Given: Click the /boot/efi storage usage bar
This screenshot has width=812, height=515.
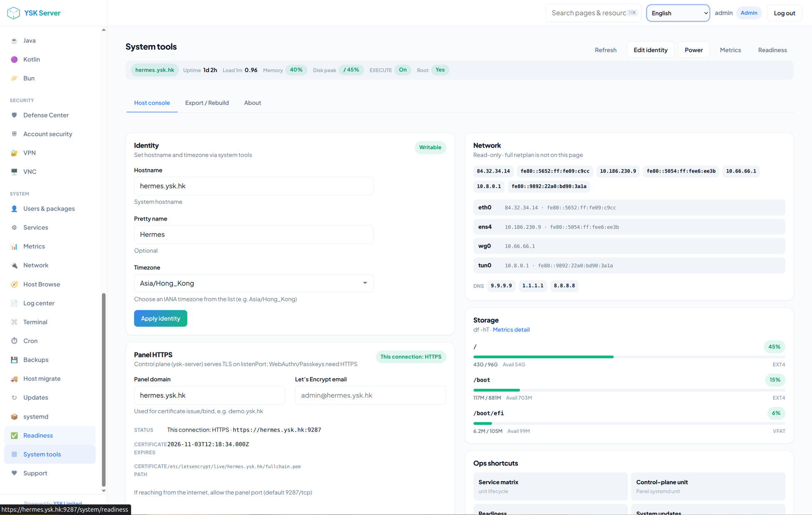Looking at the screenshot, I should tap(629, 424).
